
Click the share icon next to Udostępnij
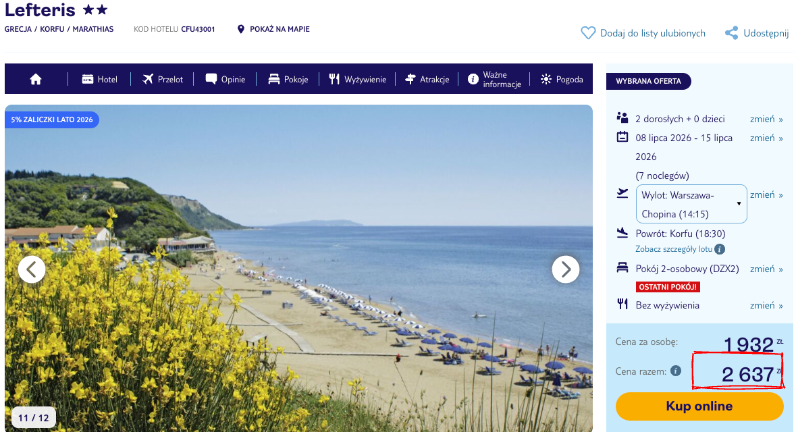(x=732, y=33)
